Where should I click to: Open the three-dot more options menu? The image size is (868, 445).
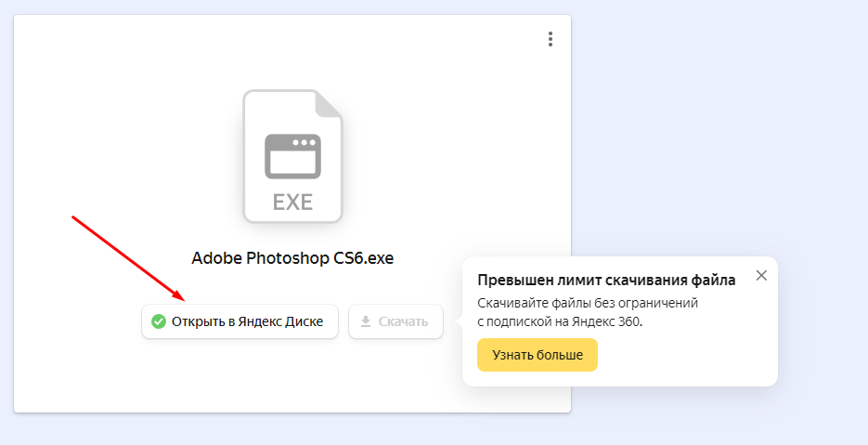[551, 39]
